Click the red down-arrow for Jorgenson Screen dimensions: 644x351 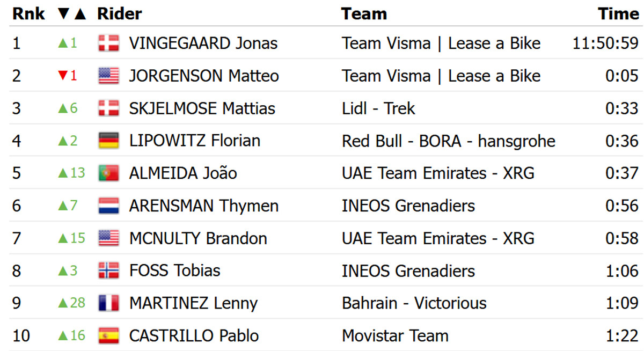[x=62, y=76]
